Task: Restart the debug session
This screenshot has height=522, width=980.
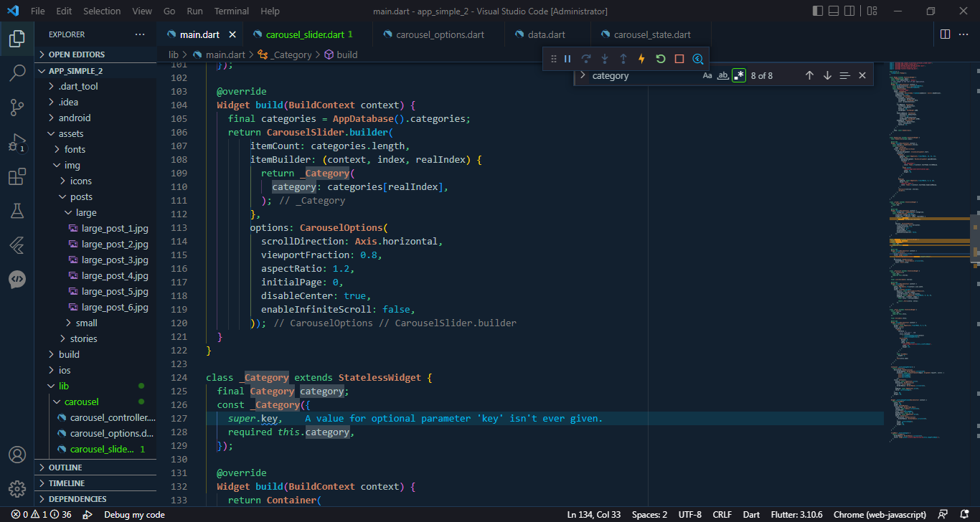Action: 661,59
